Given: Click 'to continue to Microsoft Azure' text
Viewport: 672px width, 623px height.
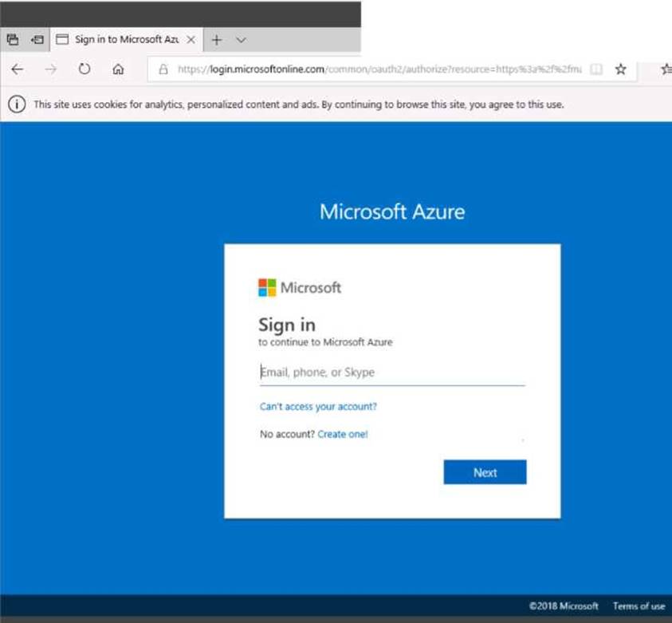Looking at the screenshot, I should click(325, 342).
